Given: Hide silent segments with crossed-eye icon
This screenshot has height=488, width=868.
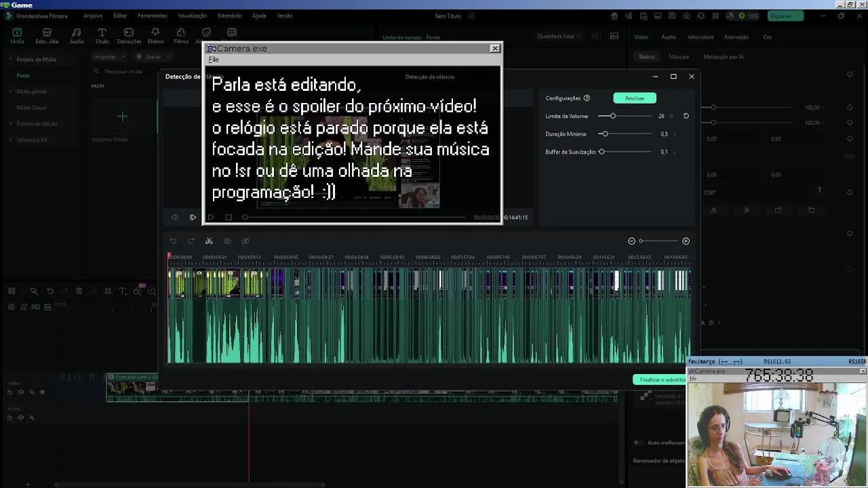Looking at the screenshot, I should [x=245, y=241].
